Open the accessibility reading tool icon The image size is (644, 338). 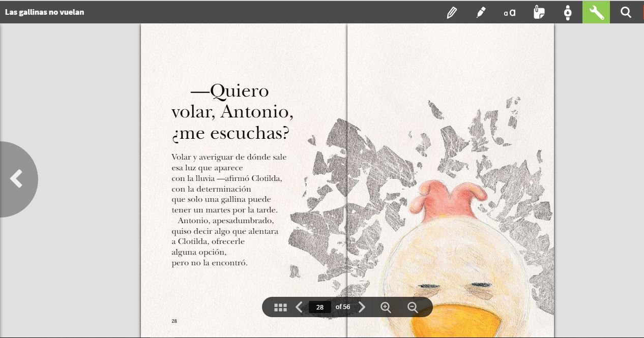pyautogui.click(x=568, y=12)
